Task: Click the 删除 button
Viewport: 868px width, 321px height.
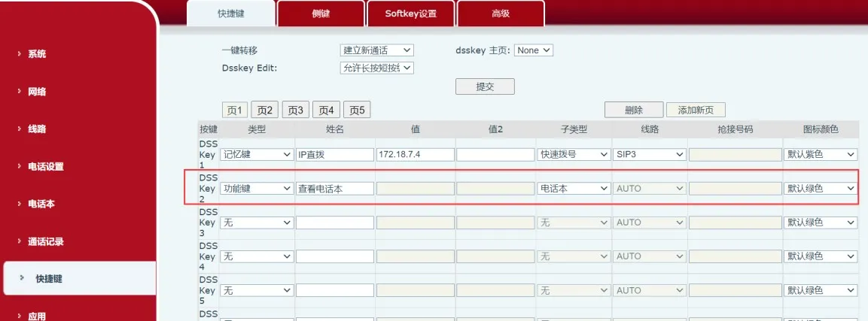Action: point(633,110)
